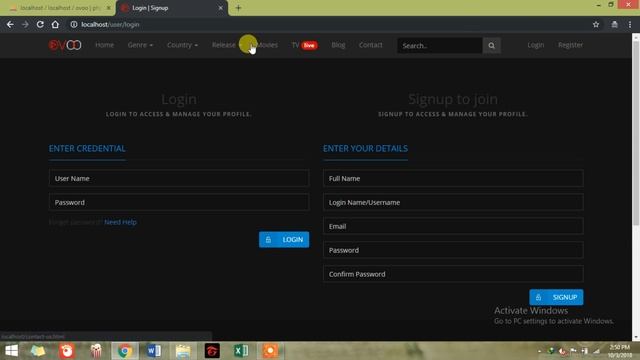The width and height of the screenshot is (640, 360).
Task: Open Windows Start menu
Action: tap(11, 351)
